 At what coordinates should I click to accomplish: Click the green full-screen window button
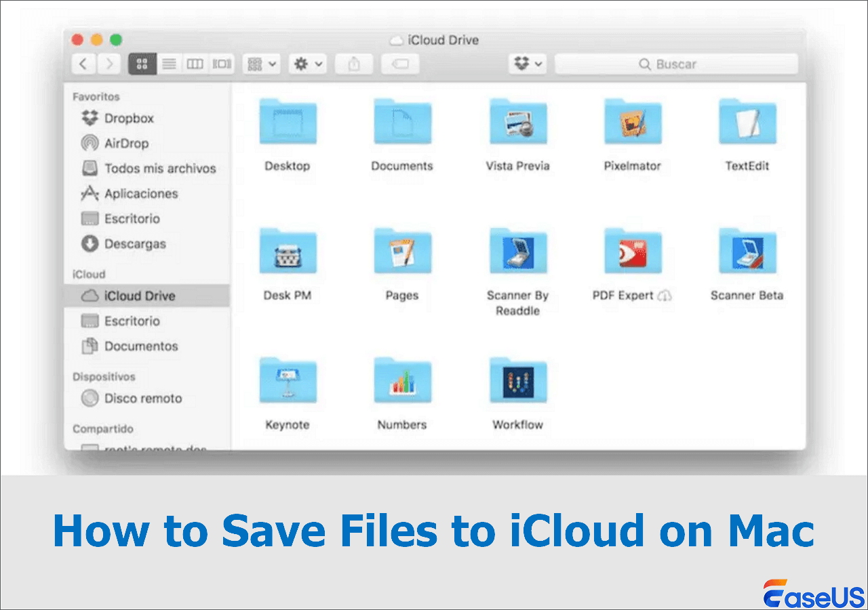coord(116,39)
